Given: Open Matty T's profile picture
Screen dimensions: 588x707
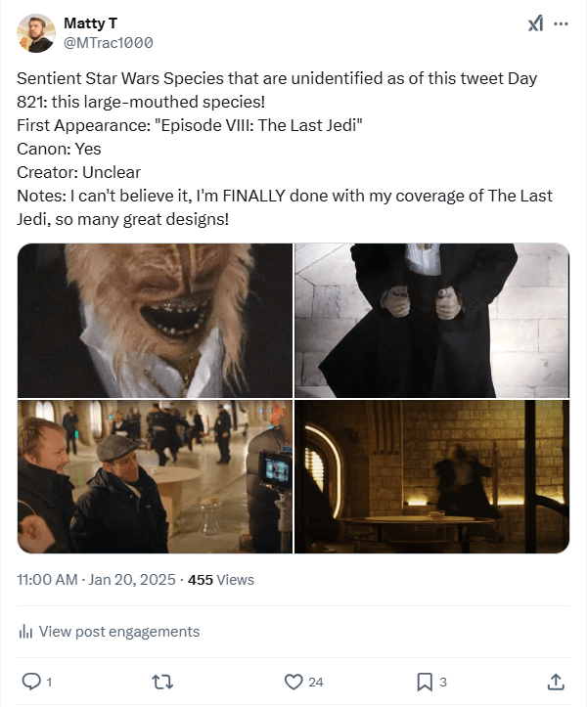Looking at the screenshot, I should [36, 33].
